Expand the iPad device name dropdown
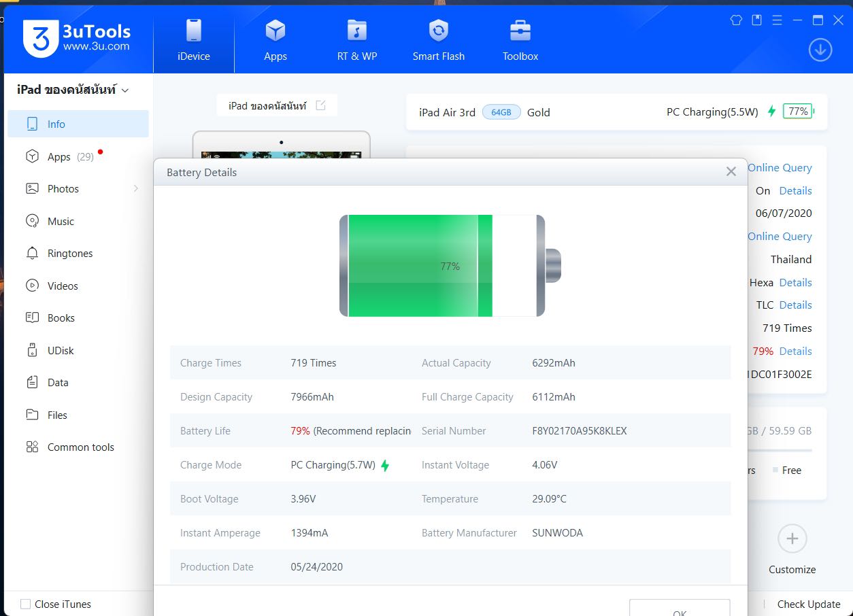 pyautogui.click(x=125, y=90)
